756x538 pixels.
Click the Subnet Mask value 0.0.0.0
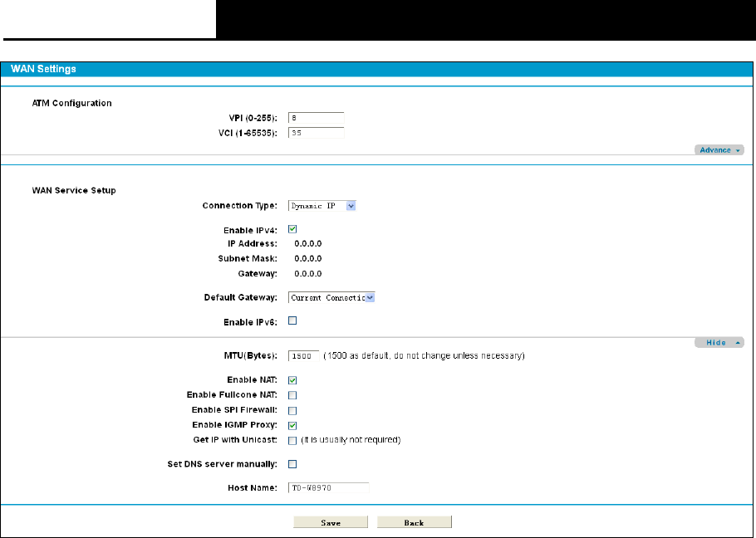coord(308,259)
